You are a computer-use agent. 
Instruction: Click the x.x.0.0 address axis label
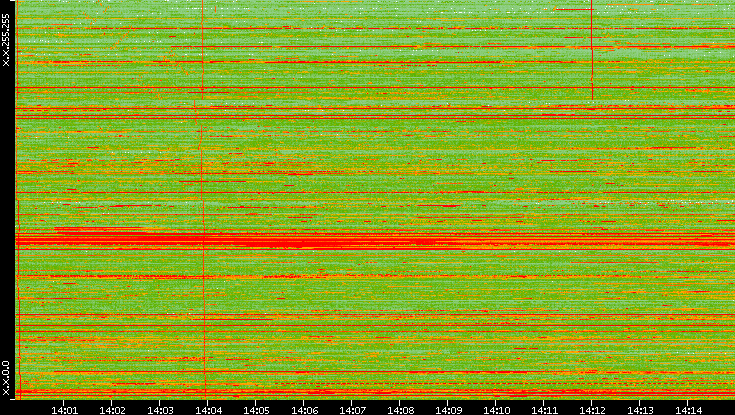(6, 378)
